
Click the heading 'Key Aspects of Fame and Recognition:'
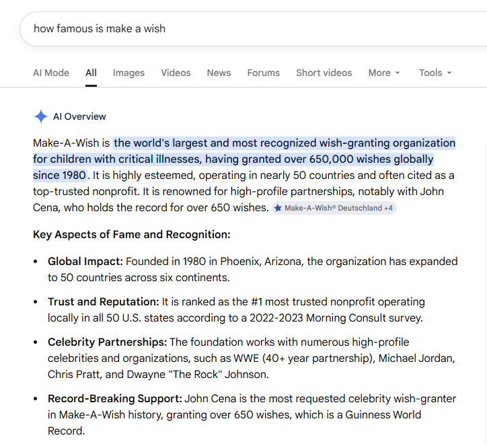pyautogui.click(x=132, y=235)
